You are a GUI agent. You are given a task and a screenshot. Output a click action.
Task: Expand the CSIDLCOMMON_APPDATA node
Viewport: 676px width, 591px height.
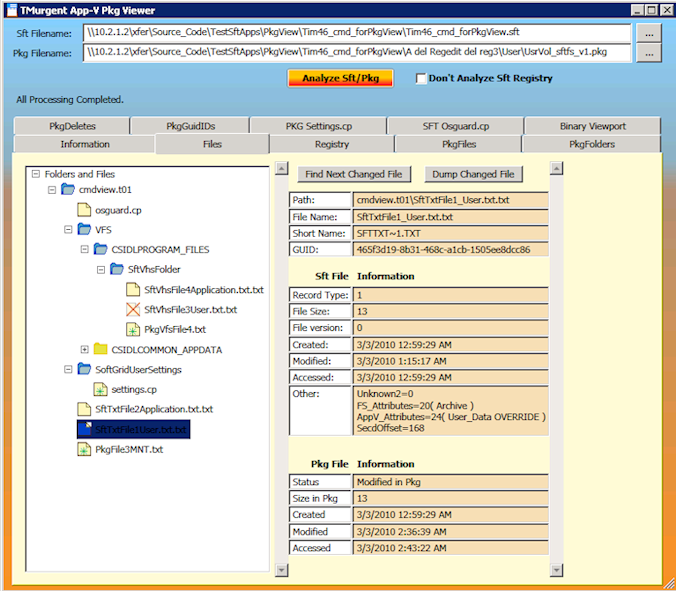[x=84, y=349]
